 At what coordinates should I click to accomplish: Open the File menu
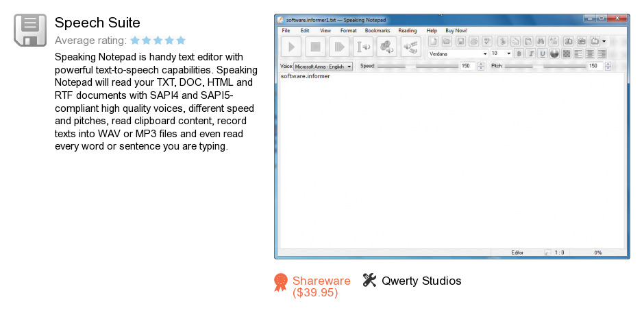pos(286,30)
